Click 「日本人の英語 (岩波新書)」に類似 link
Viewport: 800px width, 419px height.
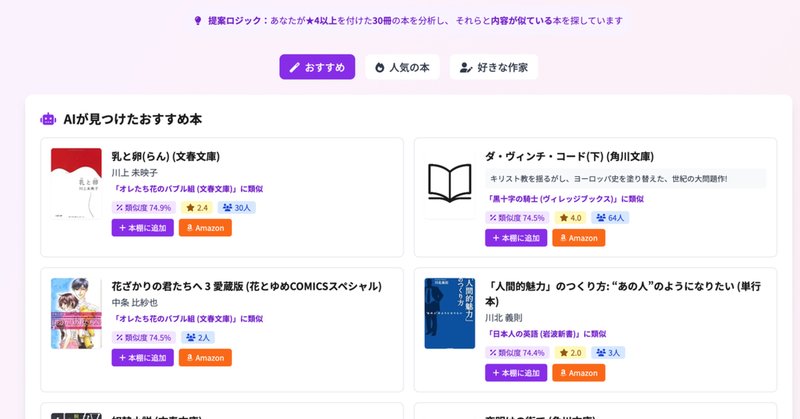546,334
